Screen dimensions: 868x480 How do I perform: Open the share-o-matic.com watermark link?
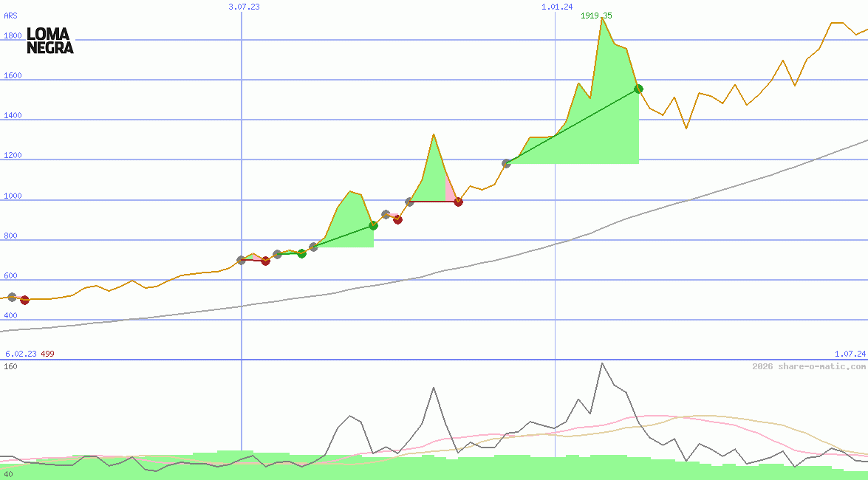point(808,366)
